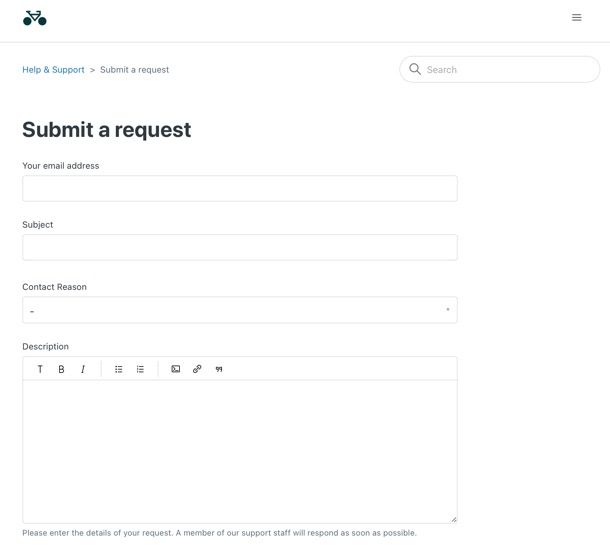Click the email address input field
The image size is (610, 553).
[240, 188]
